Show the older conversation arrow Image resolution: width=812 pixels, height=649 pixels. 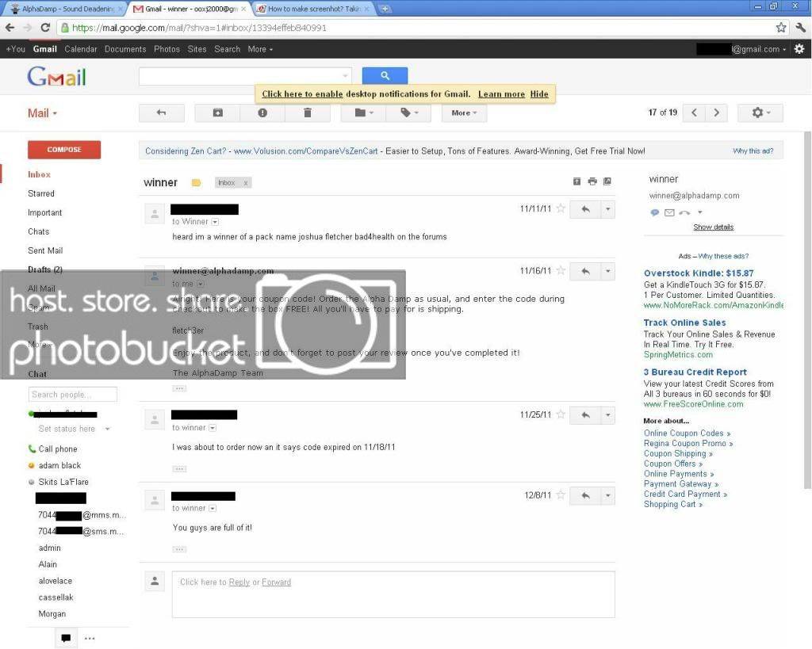click(x=717, y=113)
